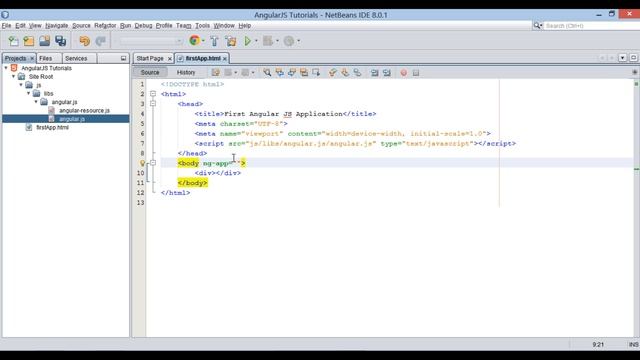Select firstApp.html in project tree
640x360 pixels.
[x=52, y=127]
